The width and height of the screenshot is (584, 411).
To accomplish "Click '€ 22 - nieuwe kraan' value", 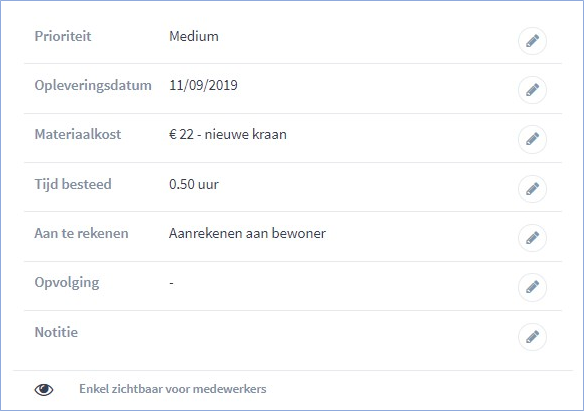I will point(228,134).
